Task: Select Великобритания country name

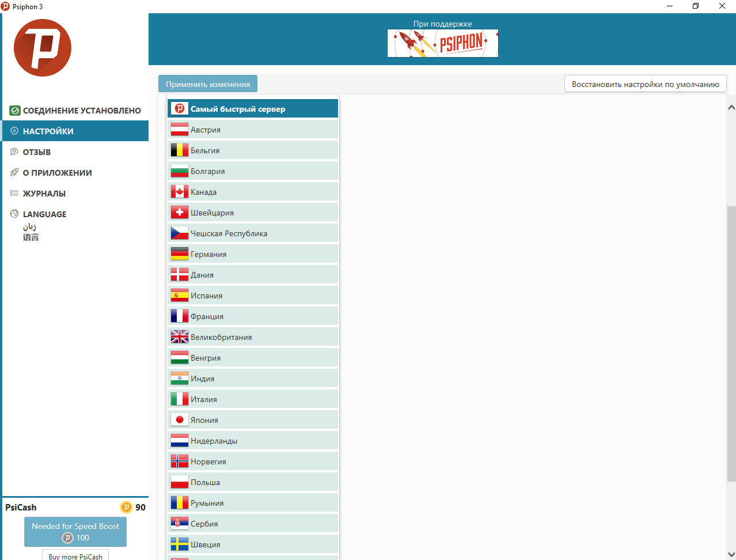Action: click(x=221, y=337)
